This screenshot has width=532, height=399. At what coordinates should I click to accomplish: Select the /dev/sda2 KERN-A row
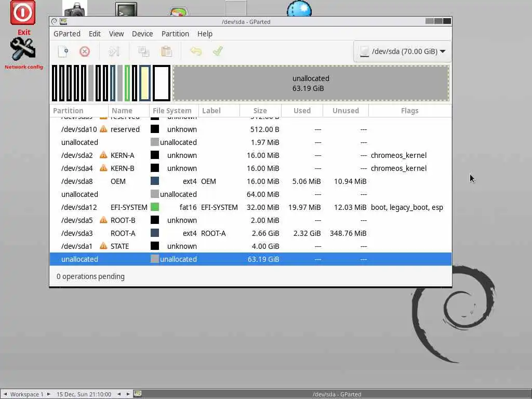coord(250,155)
